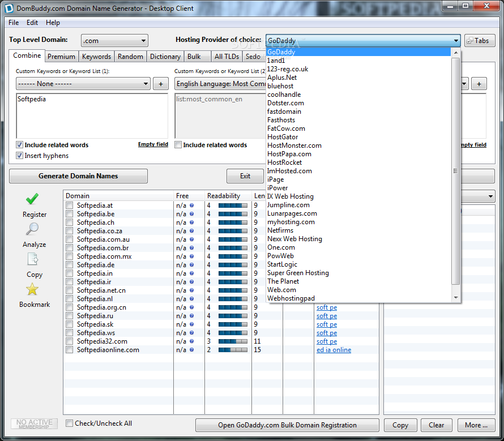Click Generate Domain Names button

point(78,176)
